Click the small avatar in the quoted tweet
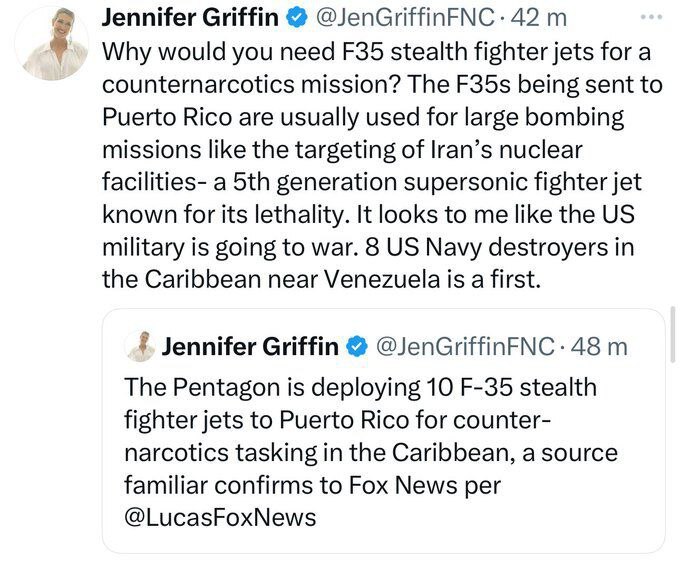 [139, 346]
